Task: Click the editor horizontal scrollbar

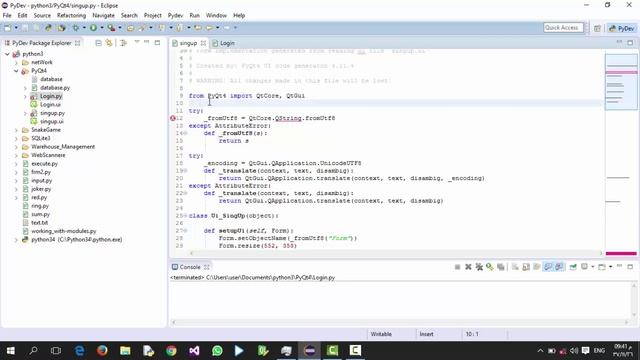Action: (x=396, y=253)
